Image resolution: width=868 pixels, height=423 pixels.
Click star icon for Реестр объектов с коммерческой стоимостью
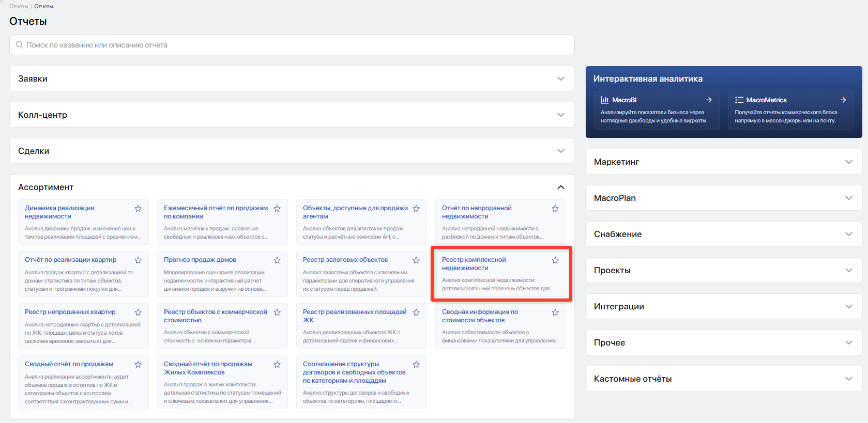[277, 312]
